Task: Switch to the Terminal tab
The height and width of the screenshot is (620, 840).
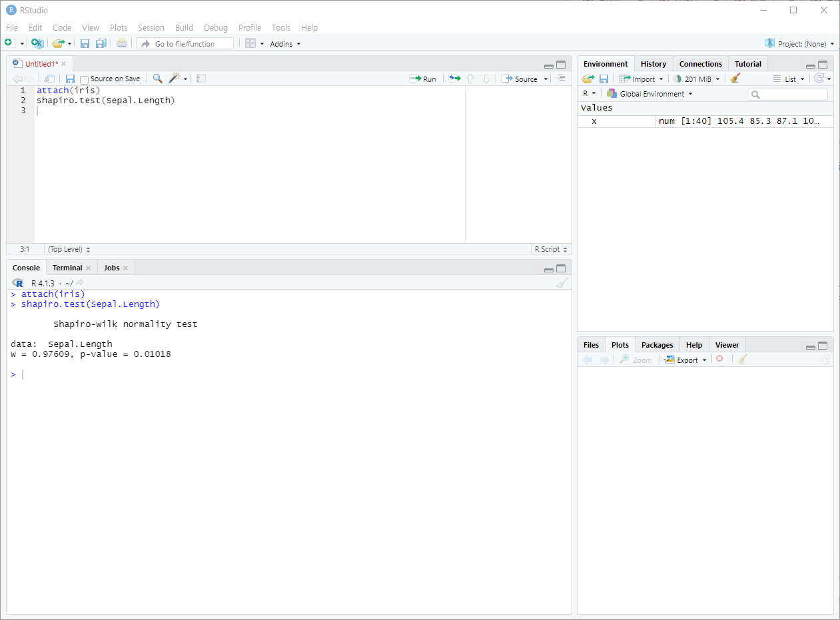Action: [67, 268]
